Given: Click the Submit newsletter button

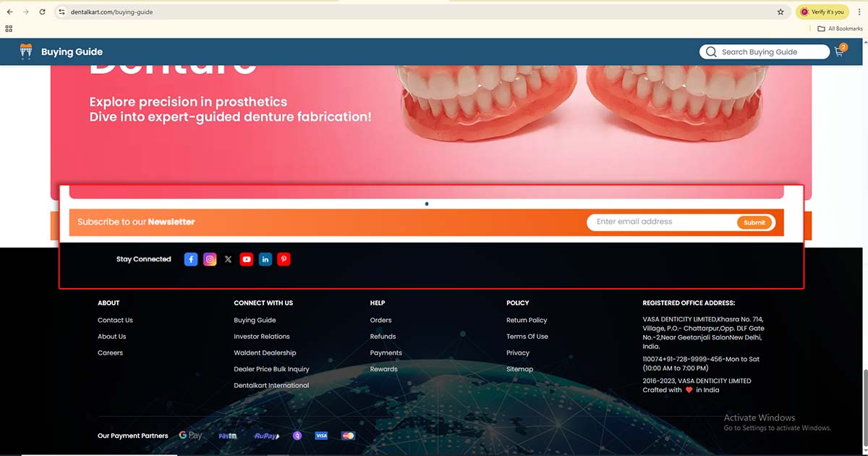Looking at the screenshot, I should (754, 223).
